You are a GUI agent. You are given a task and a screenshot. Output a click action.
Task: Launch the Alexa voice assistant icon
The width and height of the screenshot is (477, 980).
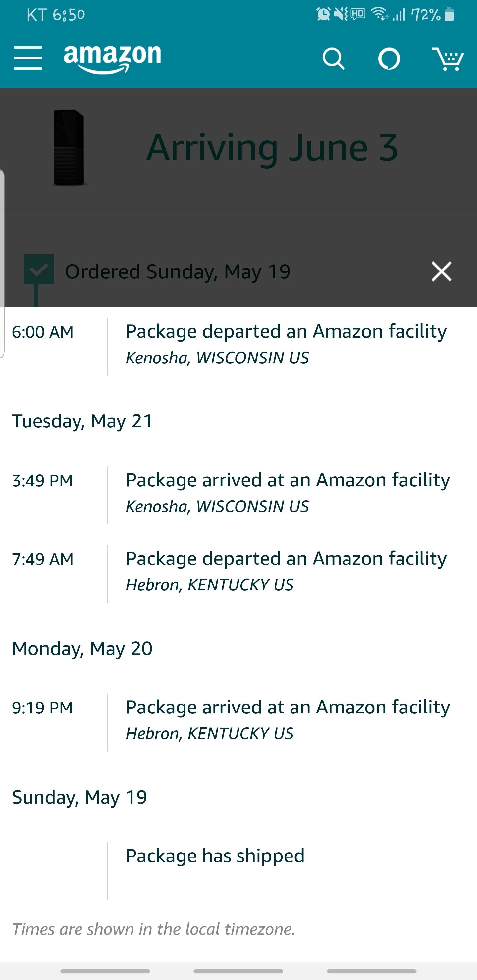(389, 59)
